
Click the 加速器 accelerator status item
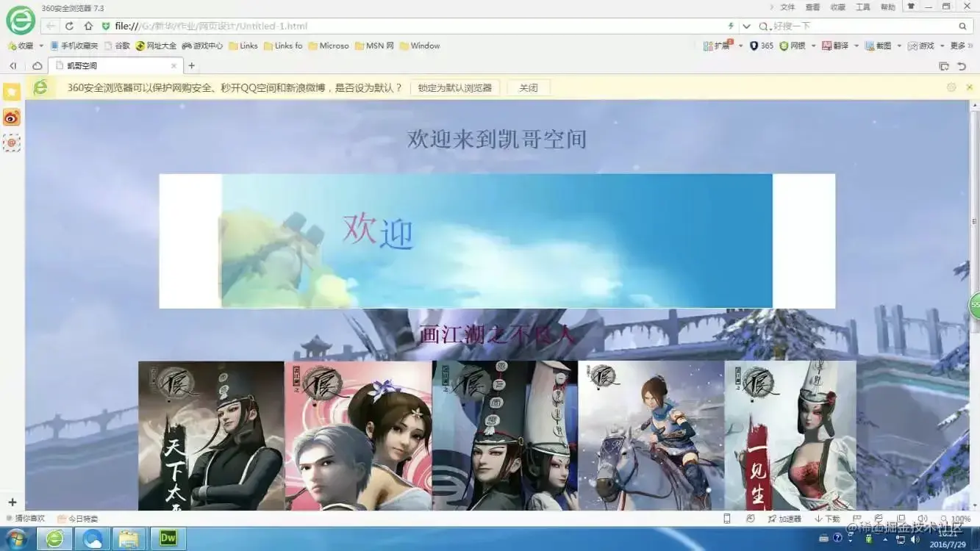(784, 519)
